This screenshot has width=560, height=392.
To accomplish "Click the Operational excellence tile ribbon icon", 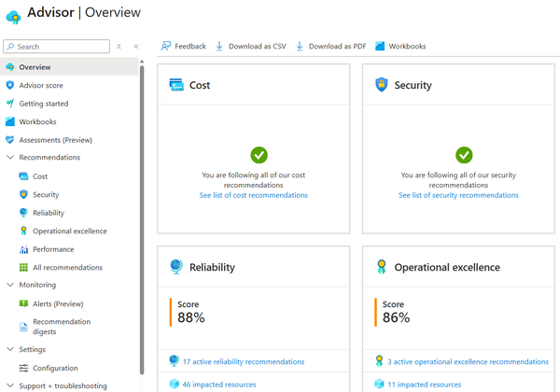I will pos(382,267).
